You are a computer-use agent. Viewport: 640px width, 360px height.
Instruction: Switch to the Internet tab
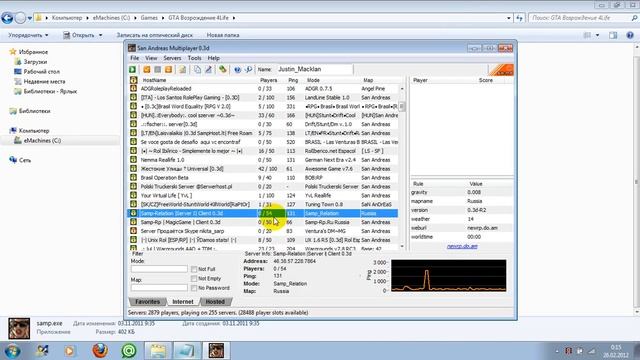[183, 302]
